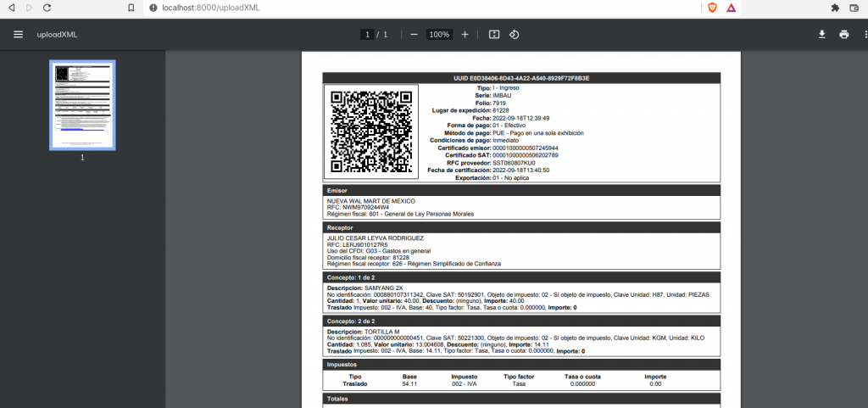This screenshot has height=408, width=868.
Task: Click the Brave Rewards triangle icon
Action: tap(731, 8)
